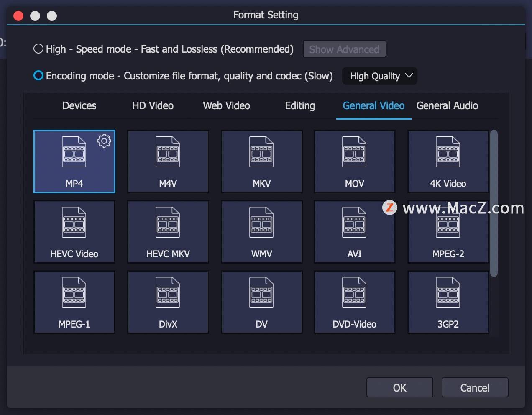Click the Show Advanced button
This screenshot has width=532, height=415.
[344, 49]
